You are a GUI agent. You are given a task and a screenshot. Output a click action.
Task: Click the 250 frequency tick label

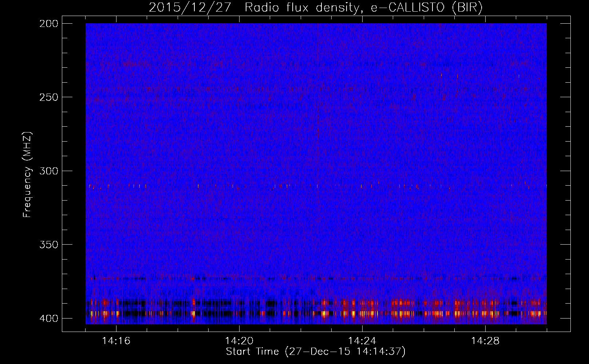[48, 97]
